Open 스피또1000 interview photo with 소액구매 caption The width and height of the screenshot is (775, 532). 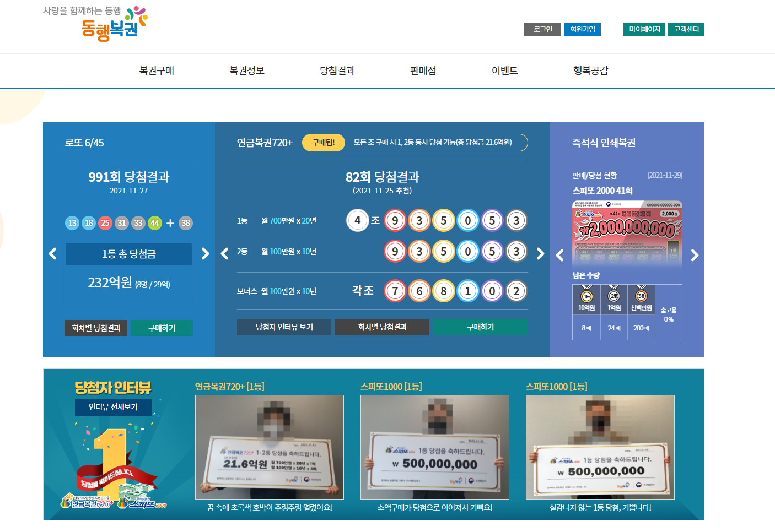click(435, 447)
